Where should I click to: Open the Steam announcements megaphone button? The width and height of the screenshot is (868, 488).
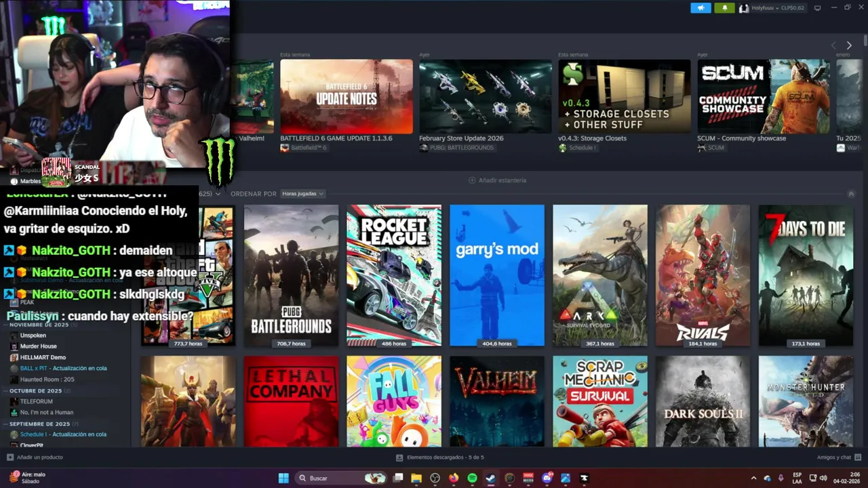(701, 8)
